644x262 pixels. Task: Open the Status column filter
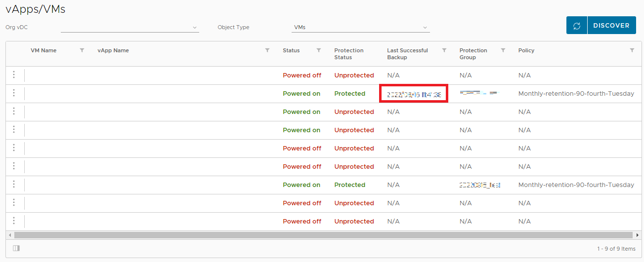(x=319, y=50)
